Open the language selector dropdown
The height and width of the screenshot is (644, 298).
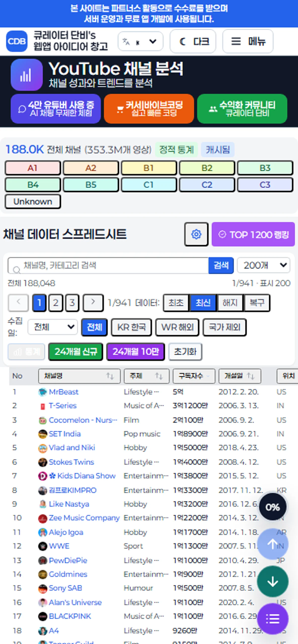(x=141, y=41)
